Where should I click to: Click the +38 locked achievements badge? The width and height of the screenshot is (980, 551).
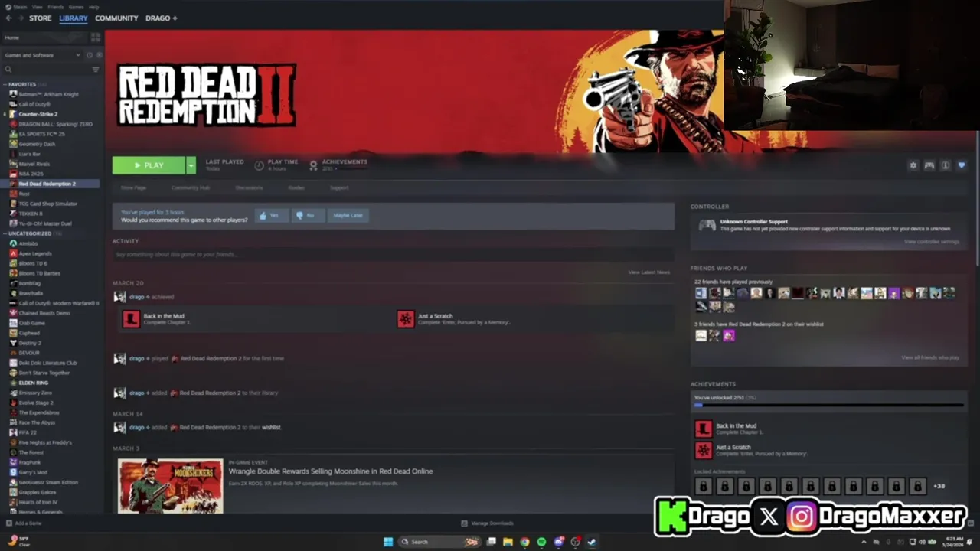pos(939,486)
